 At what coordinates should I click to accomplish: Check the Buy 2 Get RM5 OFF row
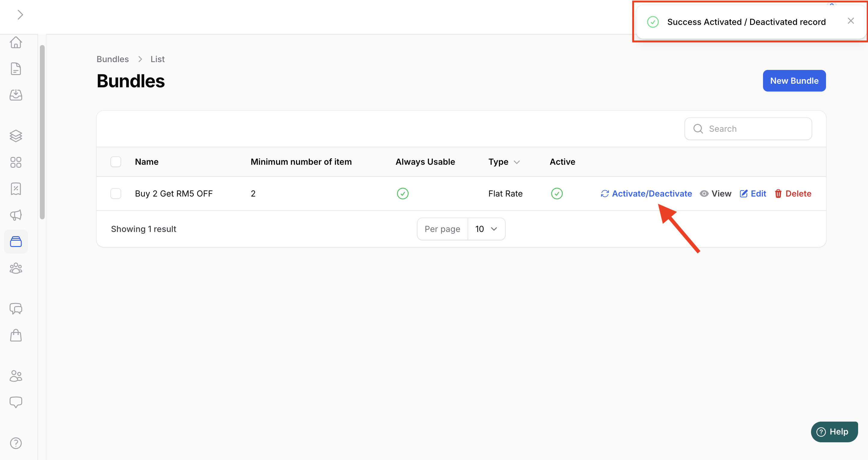[x=115, y=194]
